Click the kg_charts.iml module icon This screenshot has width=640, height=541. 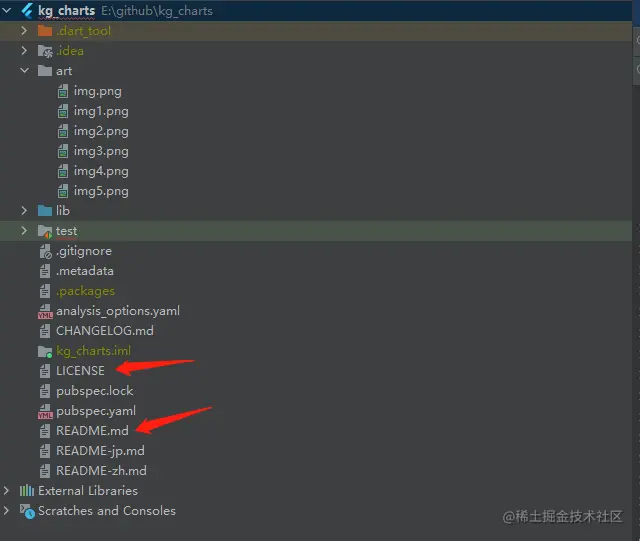click(x=45, y=352)
